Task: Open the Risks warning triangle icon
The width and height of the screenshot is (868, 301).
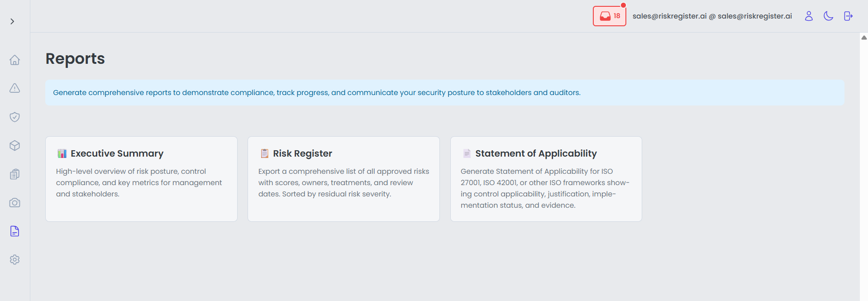Action: (15, 88)
